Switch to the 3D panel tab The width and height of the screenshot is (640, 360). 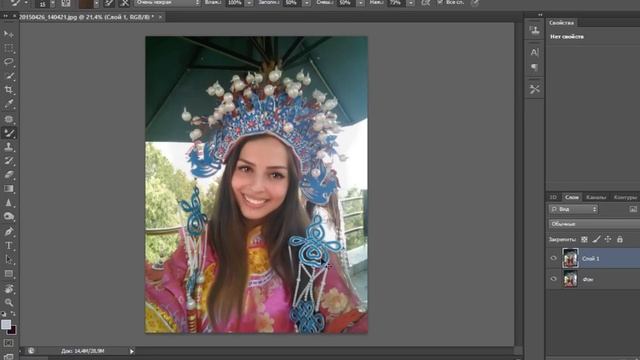tap(553, 197)
